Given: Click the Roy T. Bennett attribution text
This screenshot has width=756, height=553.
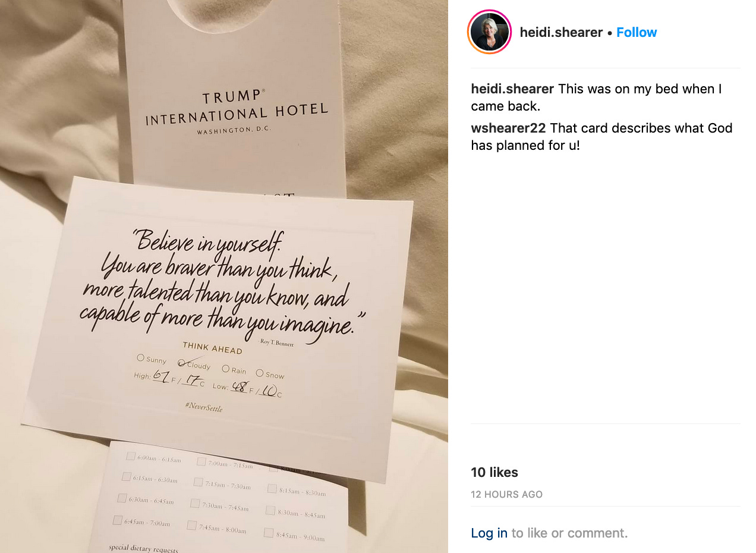Looking at the screenshot, I should click(x=277, y=342).
